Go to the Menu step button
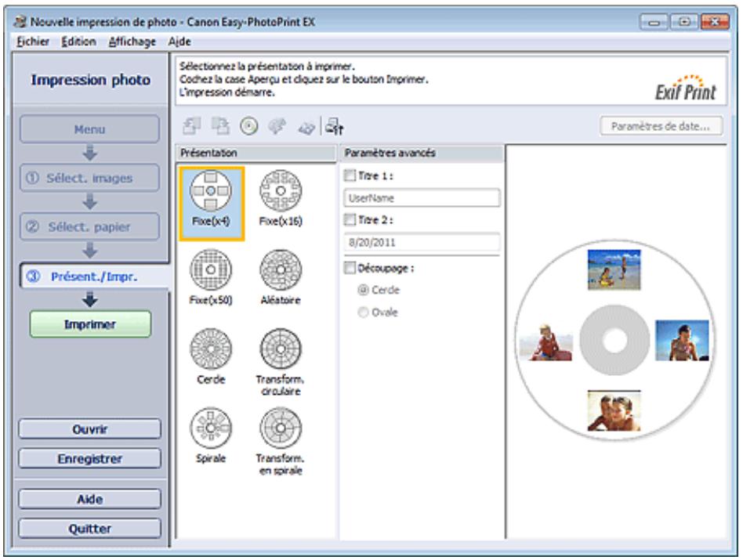 tap(89, 128)
